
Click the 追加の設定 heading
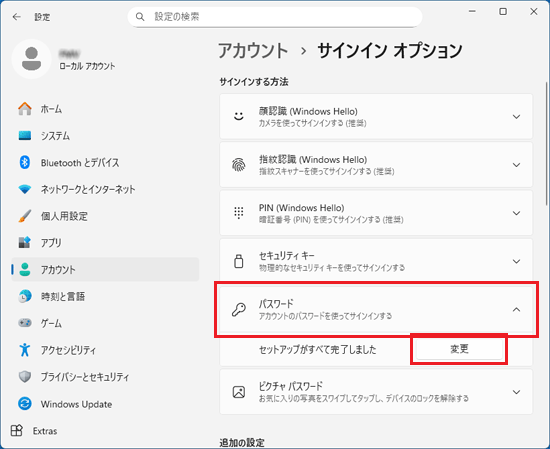pyautogui.click(x=242, y=443)
